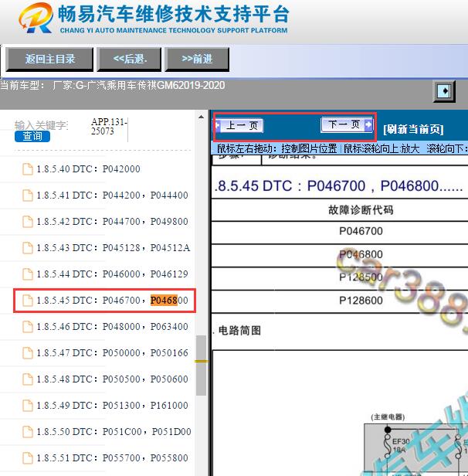Viewport: 468px width, 476px height.
Task: Click document icon beside 1.8.5.47 entry
Action: (x=28, y=353)
